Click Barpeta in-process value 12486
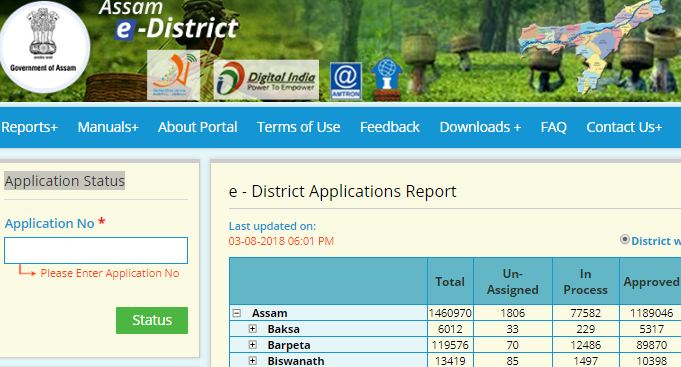This screenshot has height=367, width=681. (x=585, y=345)
